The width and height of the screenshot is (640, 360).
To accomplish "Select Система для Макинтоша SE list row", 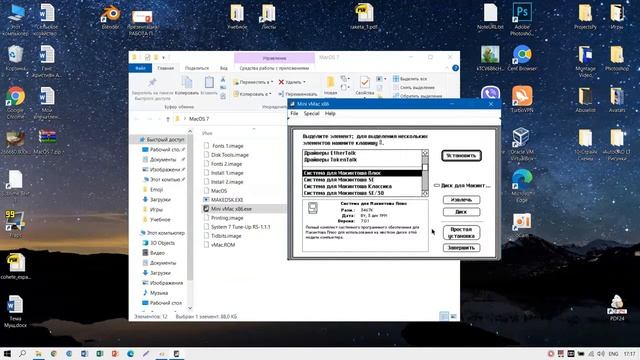I will [x=362, y=180].
